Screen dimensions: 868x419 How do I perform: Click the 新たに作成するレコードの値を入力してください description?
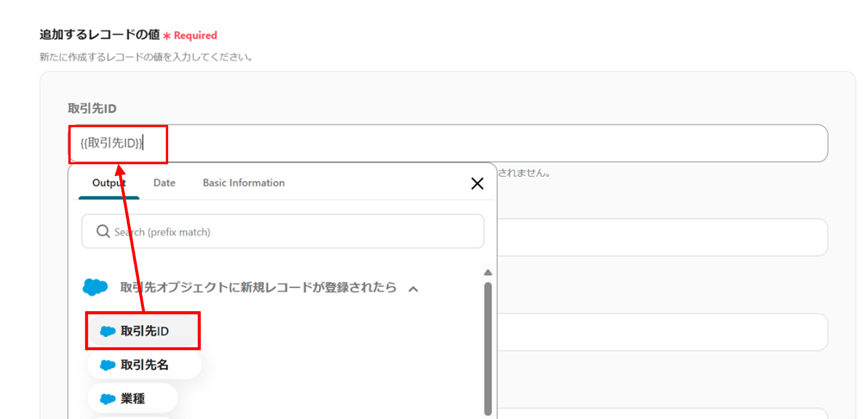146,57
